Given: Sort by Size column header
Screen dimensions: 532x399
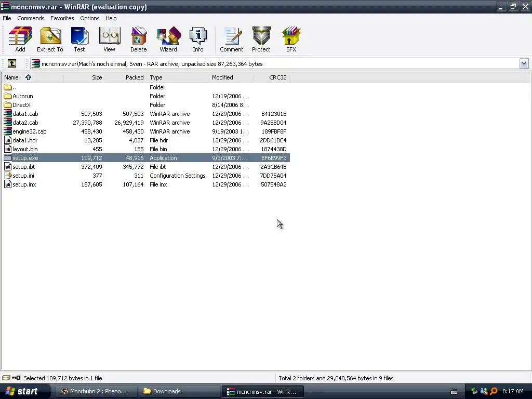Looking at the screenshot, I should point(84,77).
